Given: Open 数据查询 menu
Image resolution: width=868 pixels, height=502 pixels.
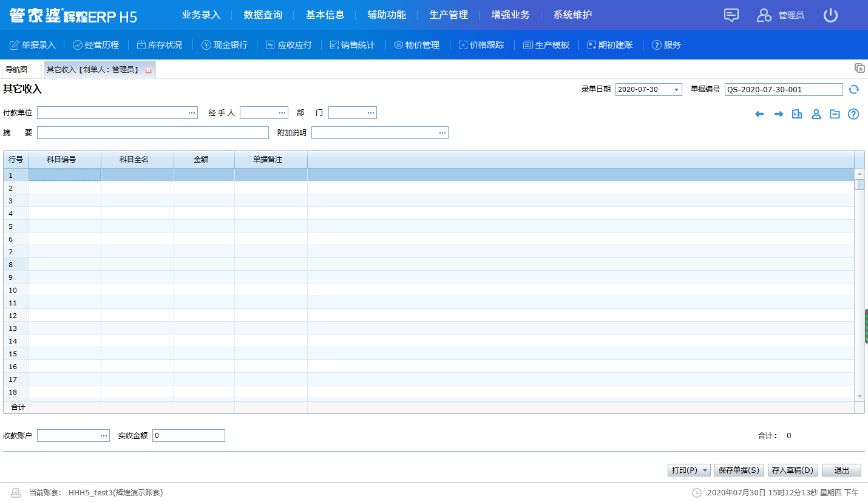Looking at the screenshot, I should pyautogui.click(x=263, y=15).
